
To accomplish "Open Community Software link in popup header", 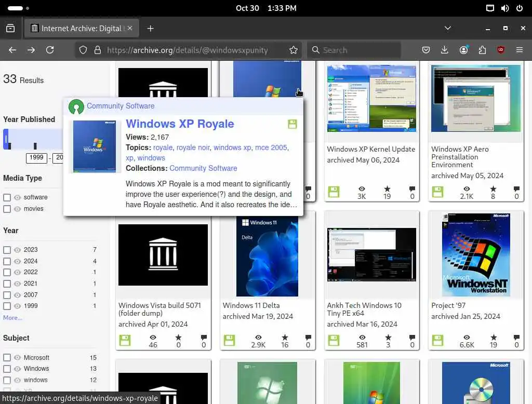I will (121, 106).
